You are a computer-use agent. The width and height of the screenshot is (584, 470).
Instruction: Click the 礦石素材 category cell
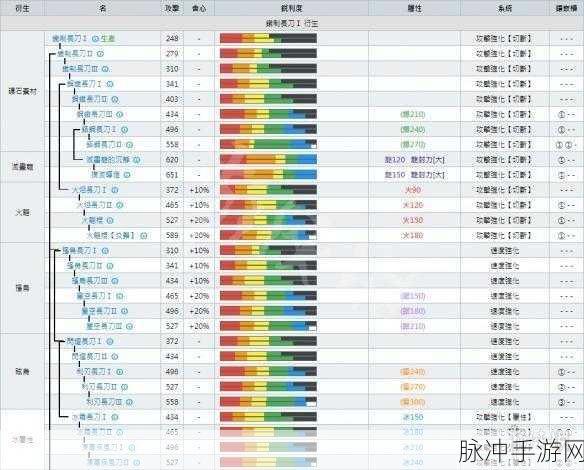22,91
